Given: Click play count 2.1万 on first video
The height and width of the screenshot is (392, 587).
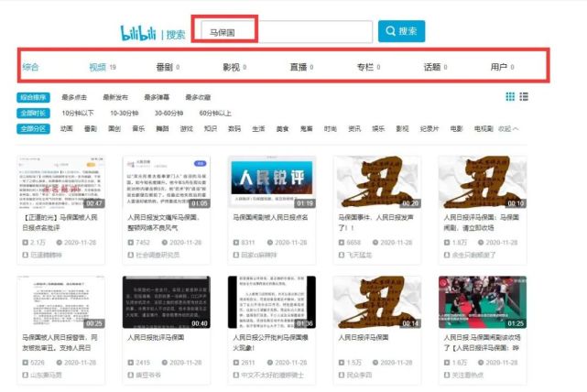Looking at the screenshot, I should [x=34, y=243].
